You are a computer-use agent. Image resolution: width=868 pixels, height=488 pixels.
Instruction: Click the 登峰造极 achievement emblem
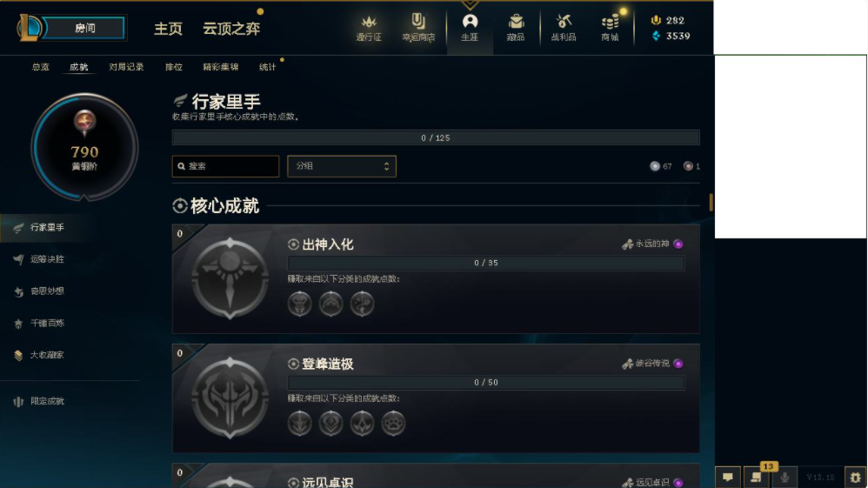tap(230, 398)
